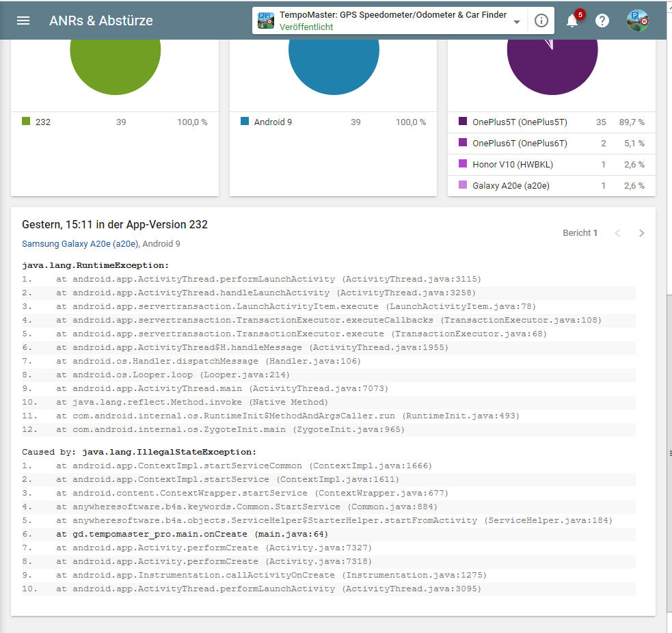Image resolution: width=672 pixels, height=633 pixels.
Task: Open the help question mark icon
Action: (602, 21)
